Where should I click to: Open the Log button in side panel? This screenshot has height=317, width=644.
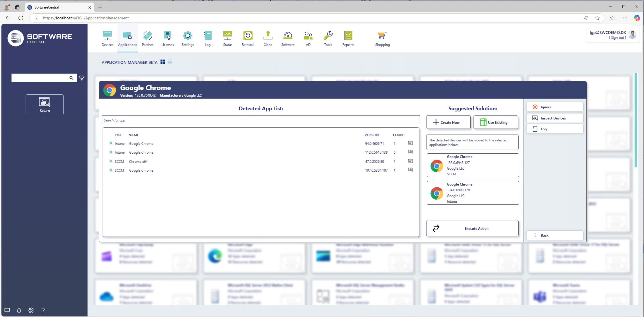[x=555, y=129]
